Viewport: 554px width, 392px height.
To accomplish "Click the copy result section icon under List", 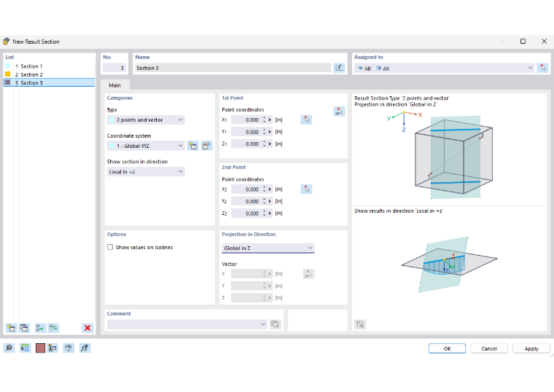I will click(x=24, y=328).
